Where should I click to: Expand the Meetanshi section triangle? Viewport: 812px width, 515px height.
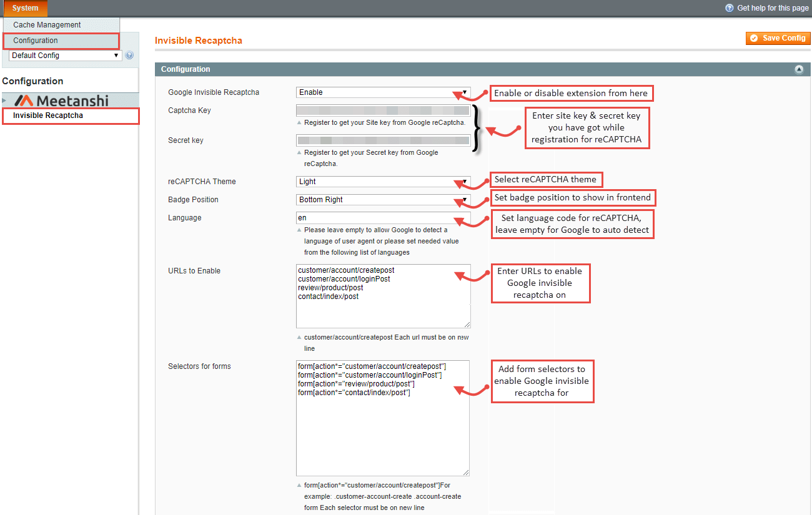pos(5,101)
